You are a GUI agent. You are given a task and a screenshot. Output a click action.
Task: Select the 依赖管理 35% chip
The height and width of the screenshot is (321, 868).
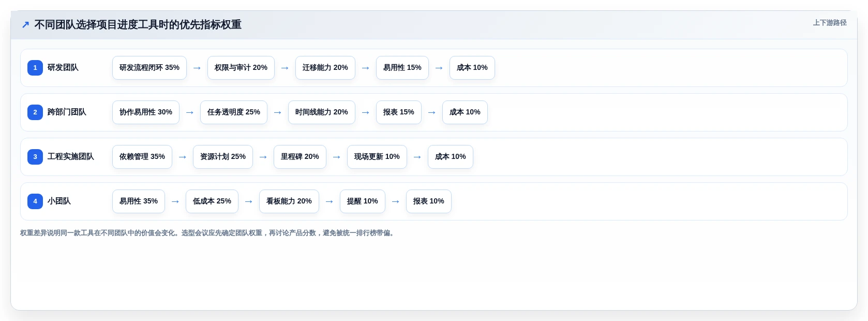coord(142,157)
